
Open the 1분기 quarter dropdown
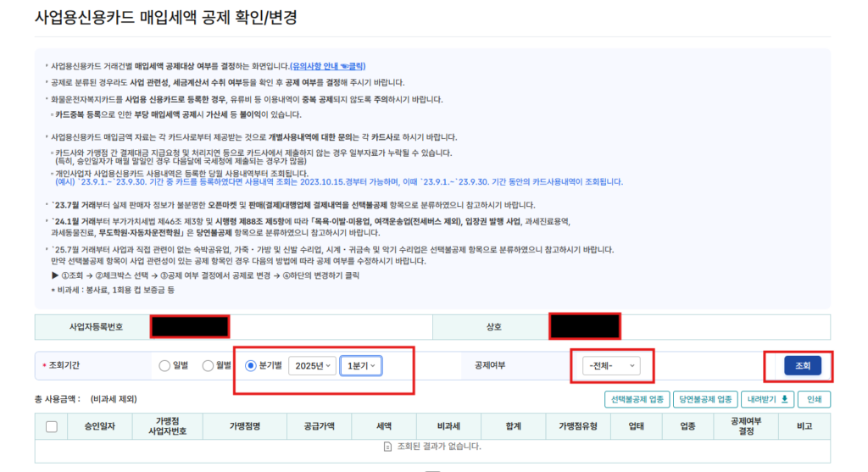(x=361, y=366)
